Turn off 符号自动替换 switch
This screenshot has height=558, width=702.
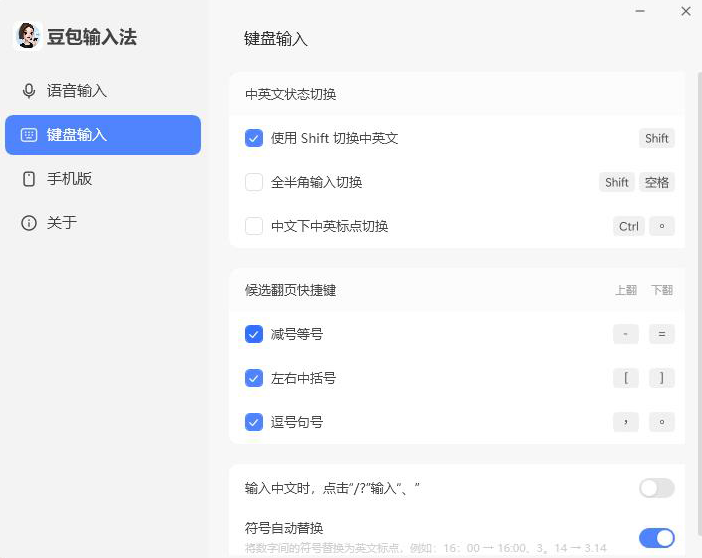click(x=657, y=538)
